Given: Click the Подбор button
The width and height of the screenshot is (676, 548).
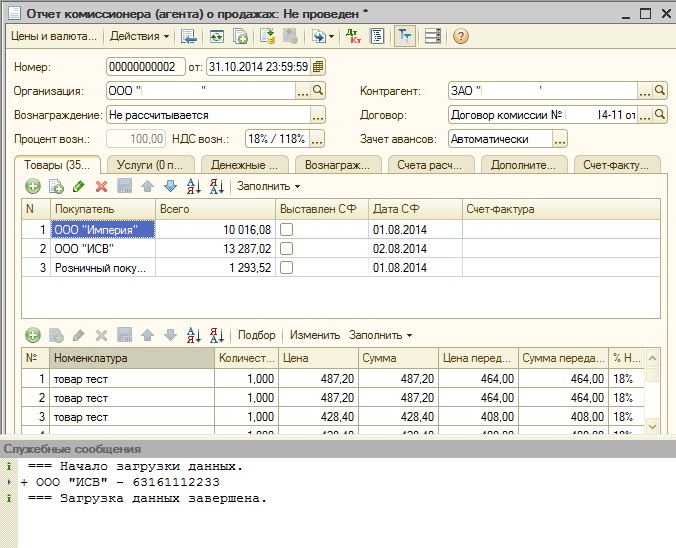Looking at the screenshot, I should (257, 335).
